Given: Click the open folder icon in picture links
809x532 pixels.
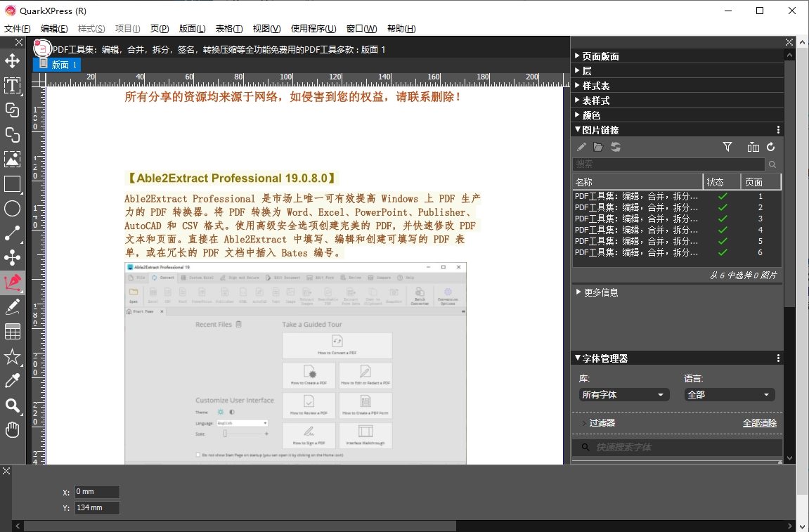Looking at the screenshot, I should tap(598, 147).
